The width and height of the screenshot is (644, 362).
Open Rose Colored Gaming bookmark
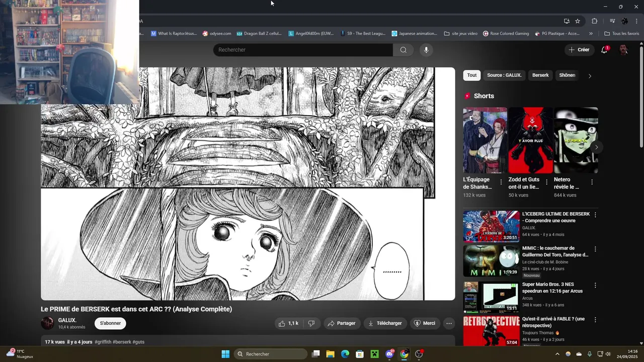click(x=506, y=34)
